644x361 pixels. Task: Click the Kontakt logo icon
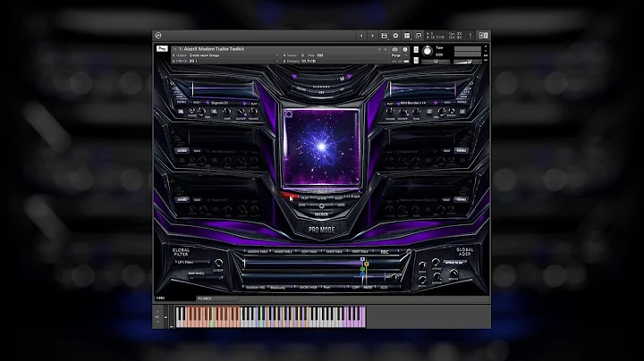pyautogui.click(x=158, y=36)
